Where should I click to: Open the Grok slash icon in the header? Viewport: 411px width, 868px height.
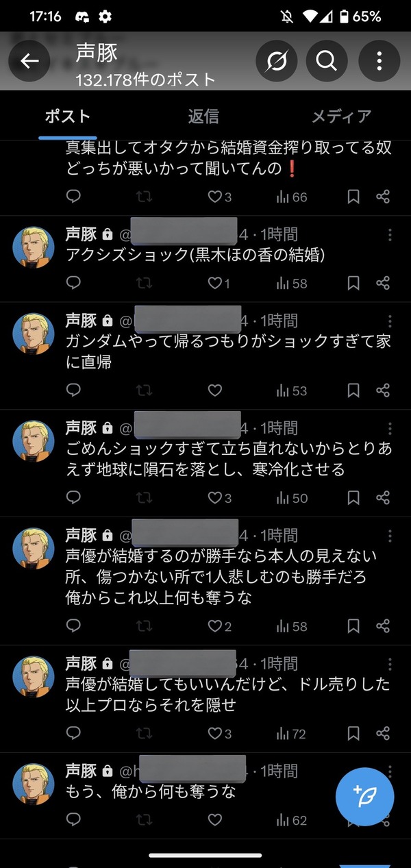click(x=277, y=61)
